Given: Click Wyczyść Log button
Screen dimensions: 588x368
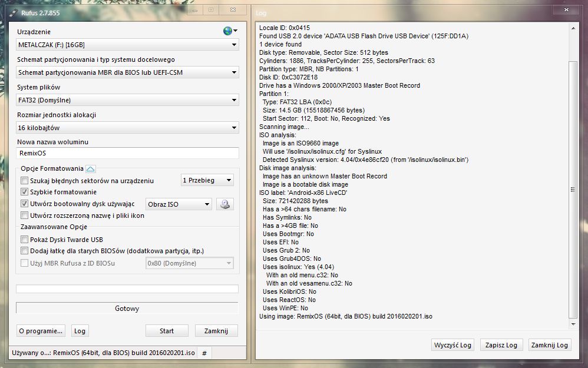Looking at the screenshot, I should click(x=452, y=345).
